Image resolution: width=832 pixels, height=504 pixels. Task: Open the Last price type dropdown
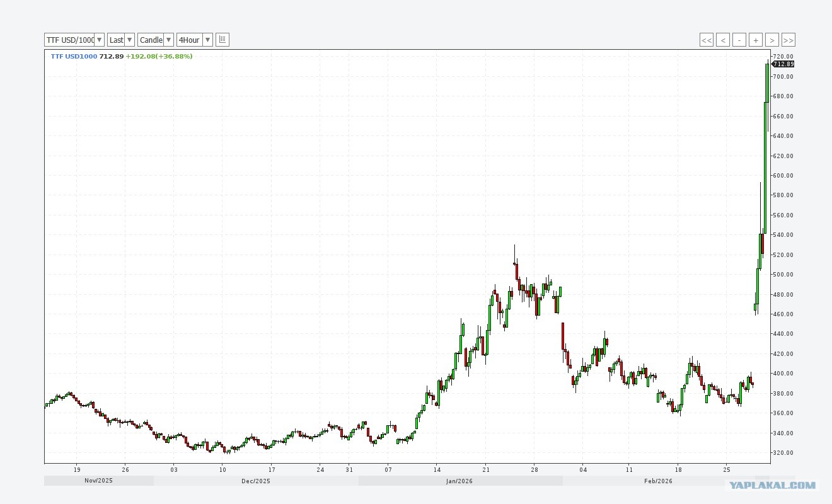[121, 40]
